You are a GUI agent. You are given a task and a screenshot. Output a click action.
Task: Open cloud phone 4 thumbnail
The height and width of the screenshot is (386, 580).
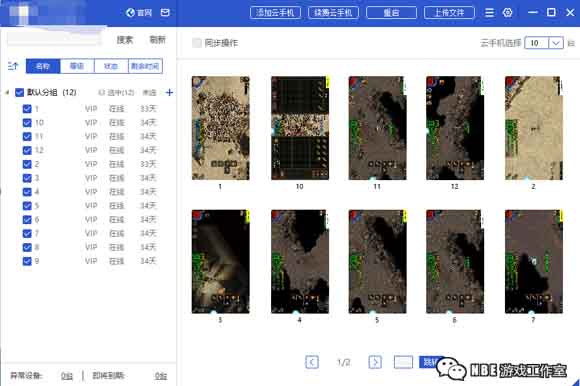[x=300, y=261]
